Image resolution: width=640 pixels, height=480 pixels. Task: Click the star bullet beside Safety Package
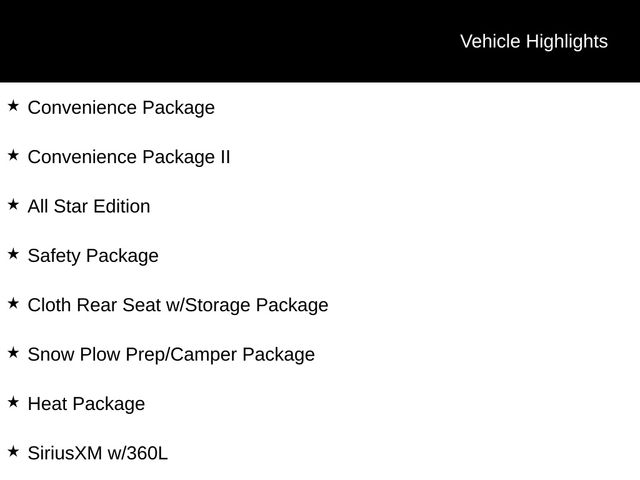(12, 254)
